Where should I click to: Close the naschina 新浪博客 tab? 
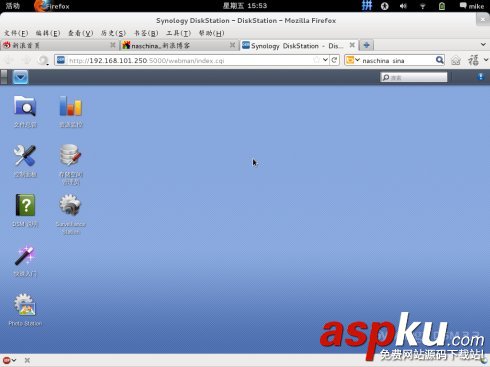232,45
